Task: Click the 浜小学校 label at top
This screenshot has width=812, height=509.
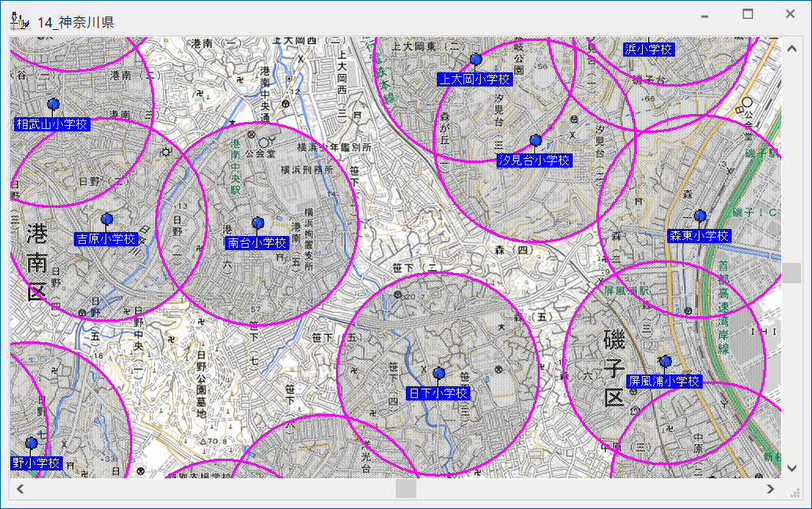Action: click(x=648, y=50)
